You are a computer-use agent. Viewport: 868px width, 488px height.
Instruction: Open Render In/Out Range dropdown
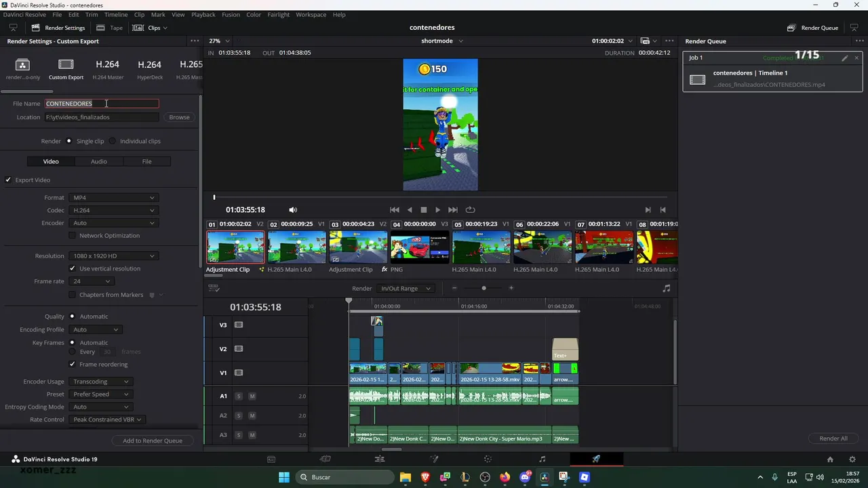click(406, 289)
